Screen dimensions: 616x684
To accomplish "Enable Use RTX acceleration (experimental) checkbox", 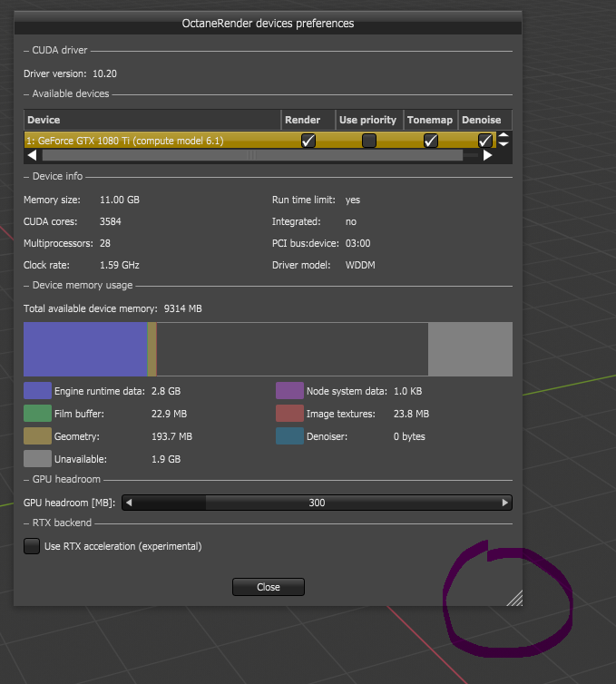I will [32, 546].
